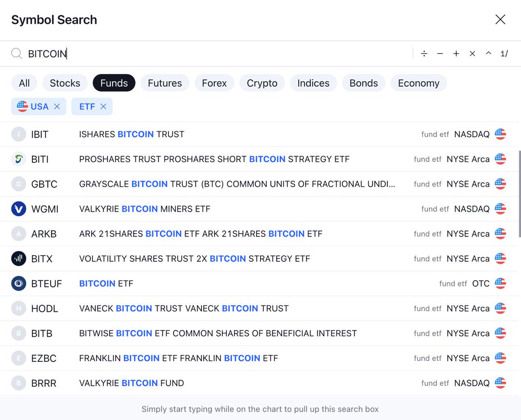Switch to the Bonds filter tab
Viewport: 521px width, 420px height.
pos(364,83)
